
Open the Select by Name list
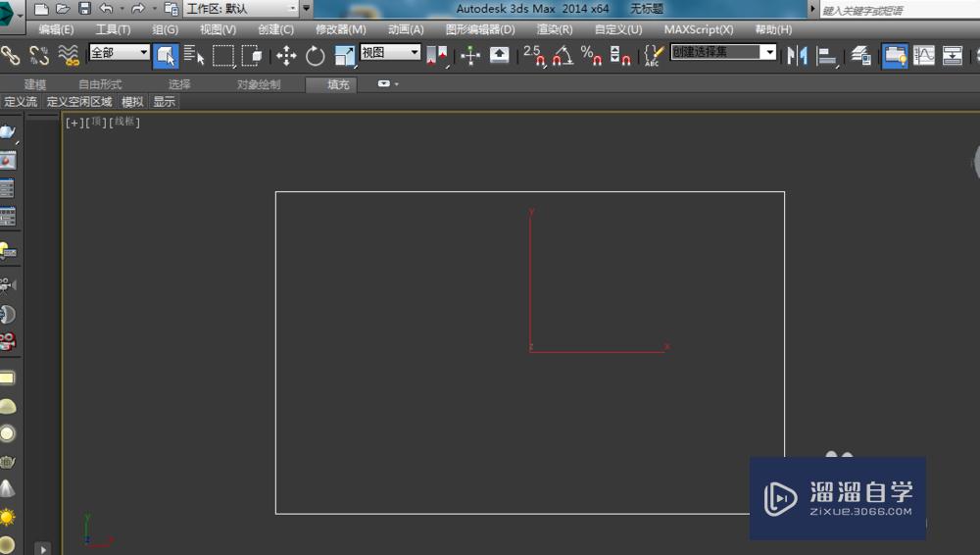(194, 56)
